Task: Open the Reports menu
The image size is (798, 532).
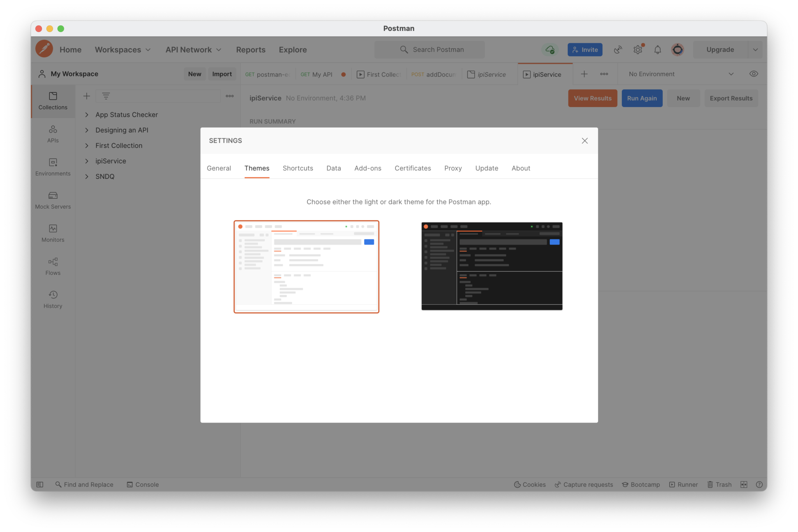Action: 251,49
